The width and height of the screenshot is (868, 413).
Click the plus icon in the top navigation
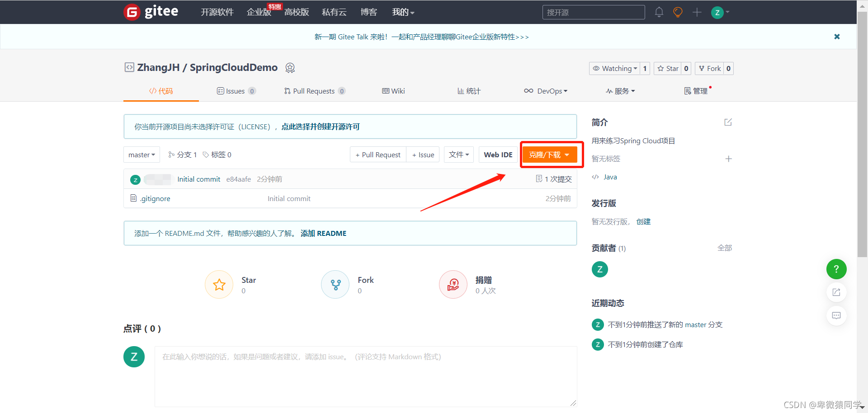[x=697, y=12]
